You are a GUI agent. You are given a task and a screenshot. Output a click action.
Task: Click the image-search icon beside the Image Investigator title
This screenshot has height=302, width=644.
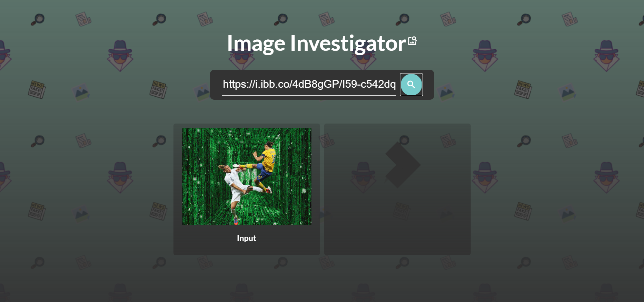click(413, 41)
